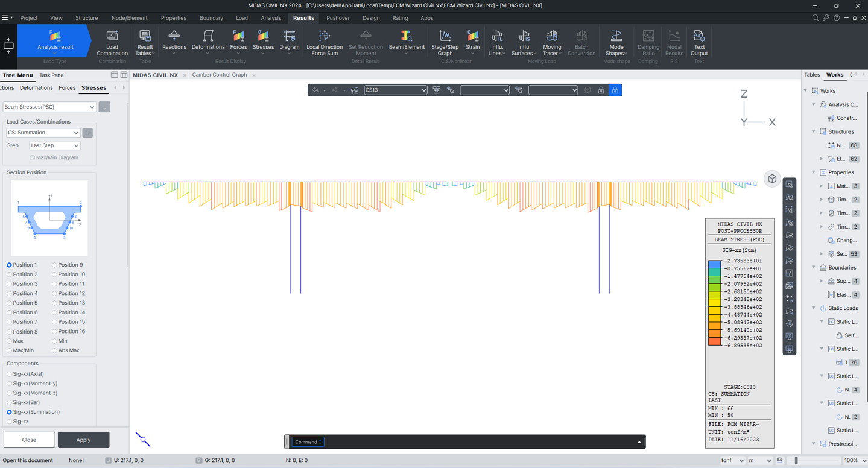This screenshot has width=868, height=468.
Task: Close the MIDAS CIVIL NX document tab
Action: (x=185, y=75)
